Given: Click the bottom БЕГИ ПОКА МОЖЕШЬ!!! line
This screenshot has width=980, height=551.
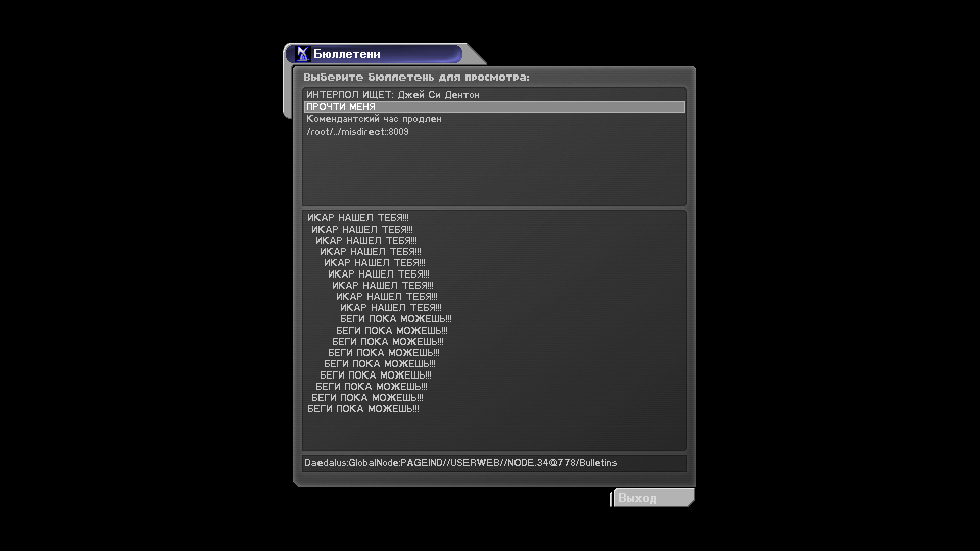Looking at the screenshot, I should pos(363,409).
